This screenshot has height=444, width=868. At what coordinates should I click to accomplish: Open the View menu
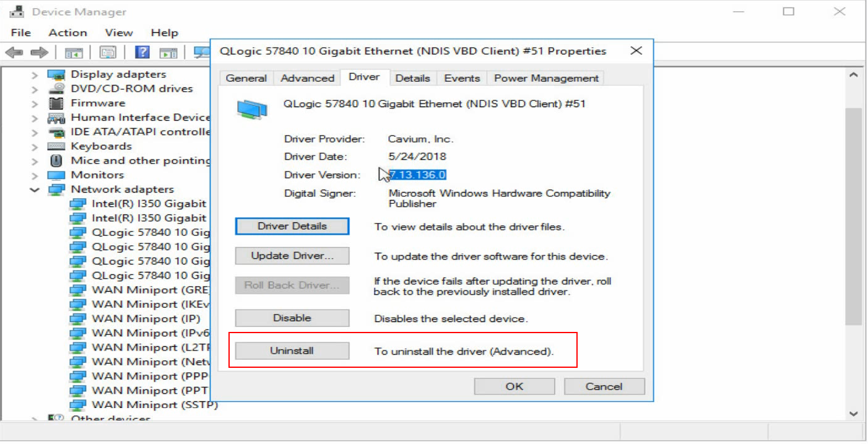pyautogui.click(x=118, y=32)
